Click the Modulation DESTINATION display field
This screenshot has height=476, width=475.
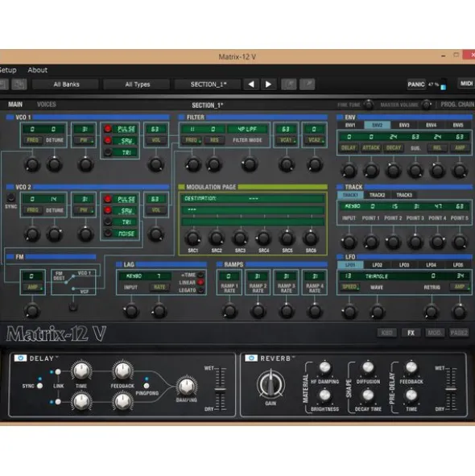pos(253,199)
